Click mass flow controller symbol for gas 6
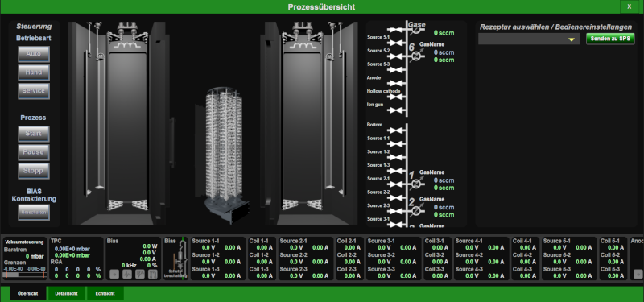 [416, 56]
